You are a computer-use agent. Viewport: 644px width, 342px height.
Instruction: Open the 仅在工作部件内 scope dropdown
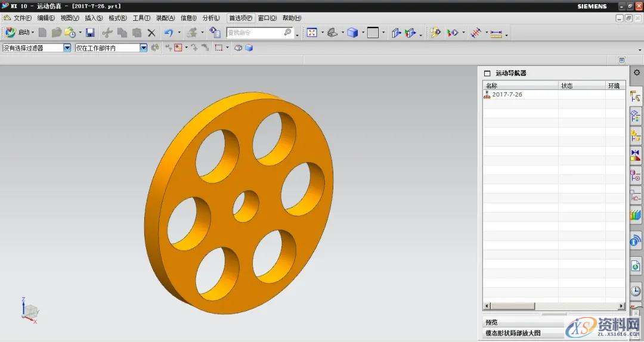pos(143,48)
